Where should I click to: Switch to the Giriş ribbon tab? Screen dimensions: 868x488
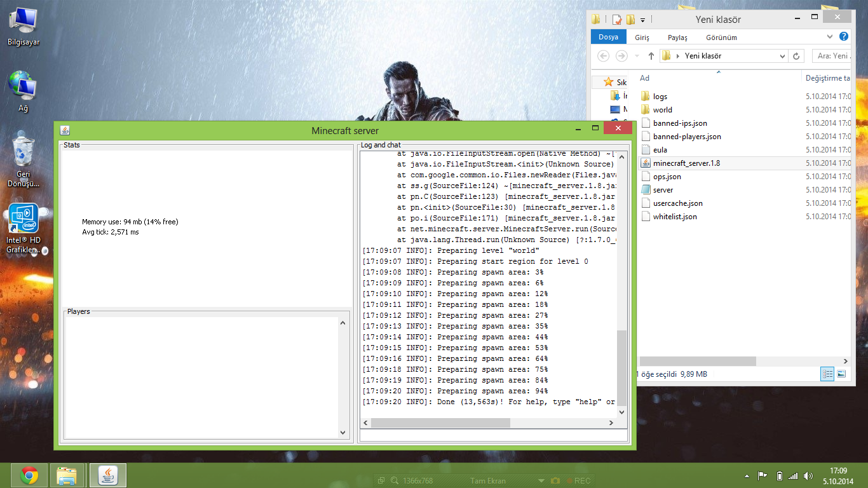pyautogui.click(x=642, y=37)
